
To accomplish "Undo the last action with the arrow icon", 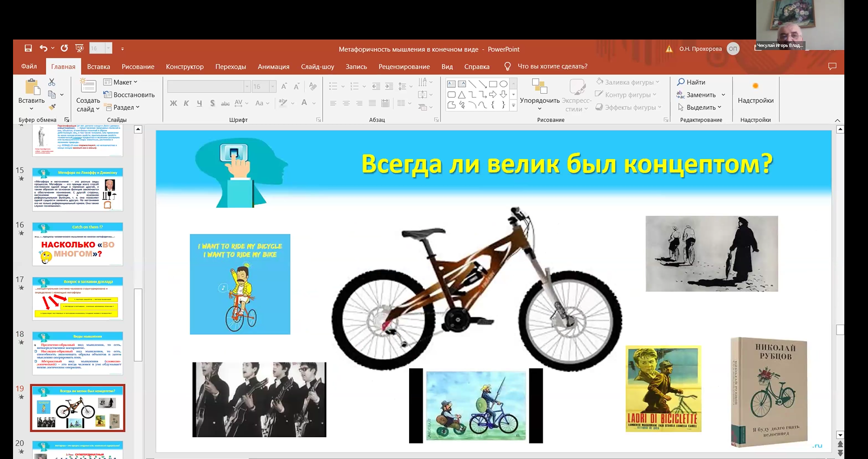I will tap(43, 48).
